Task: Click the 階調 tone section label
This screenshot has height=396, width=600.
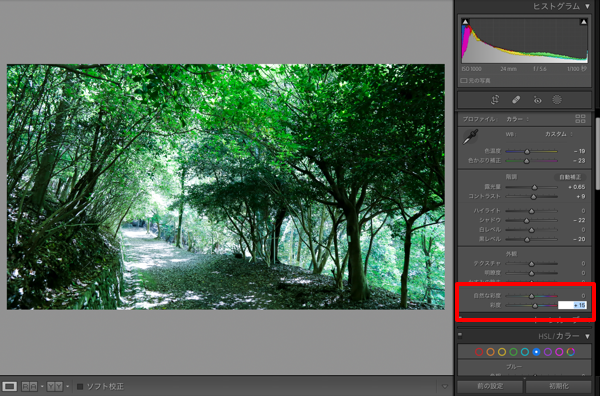Action: (511, 177)
